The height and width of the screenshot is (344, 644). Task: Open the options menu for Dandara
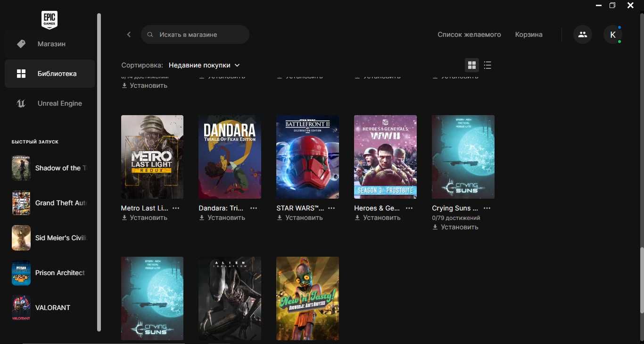pyautogui.click(x=254, y=208)
